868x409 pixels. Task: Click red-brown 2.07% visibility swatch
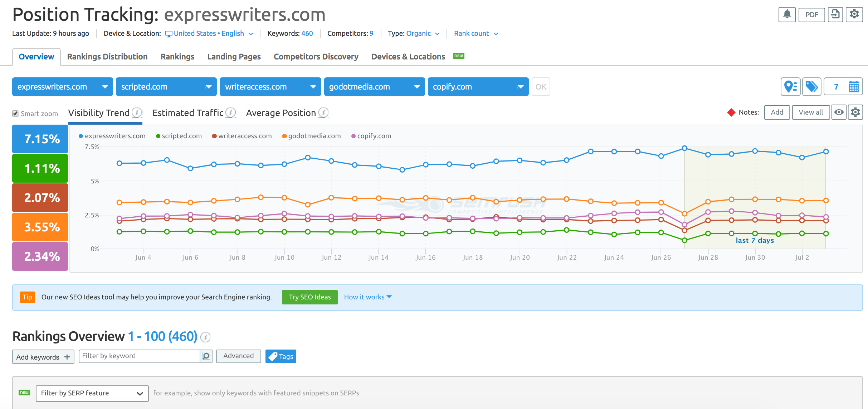[x=40, y=198]
